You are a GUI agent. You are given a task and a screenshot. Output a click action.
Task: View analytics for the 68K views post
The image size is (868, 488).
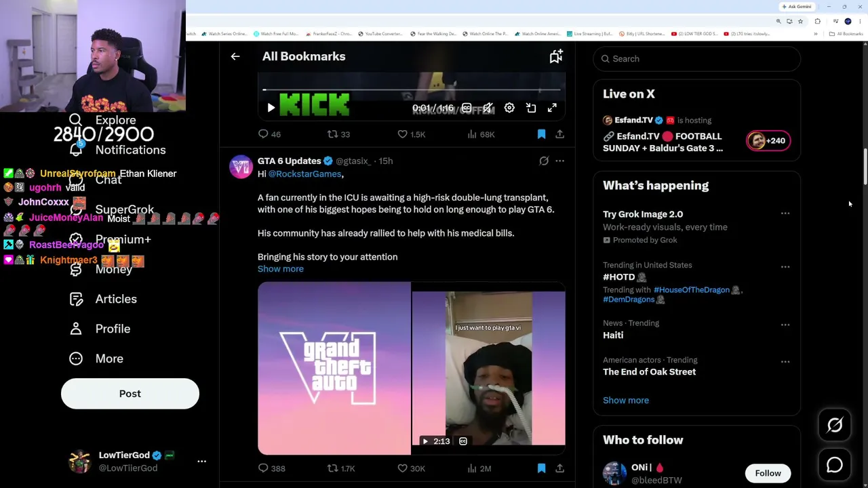[481, 134]
